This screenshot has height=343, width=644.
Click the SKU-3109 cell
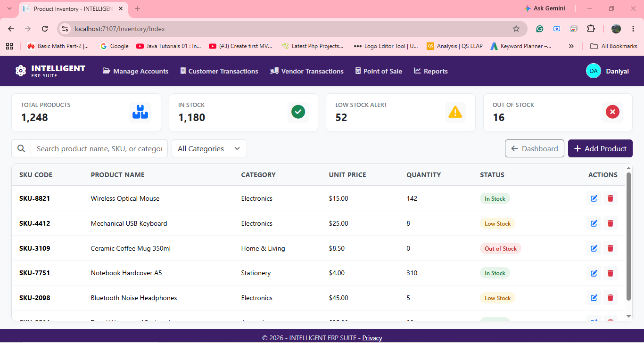pyautogui.click(x=35, y=248)
